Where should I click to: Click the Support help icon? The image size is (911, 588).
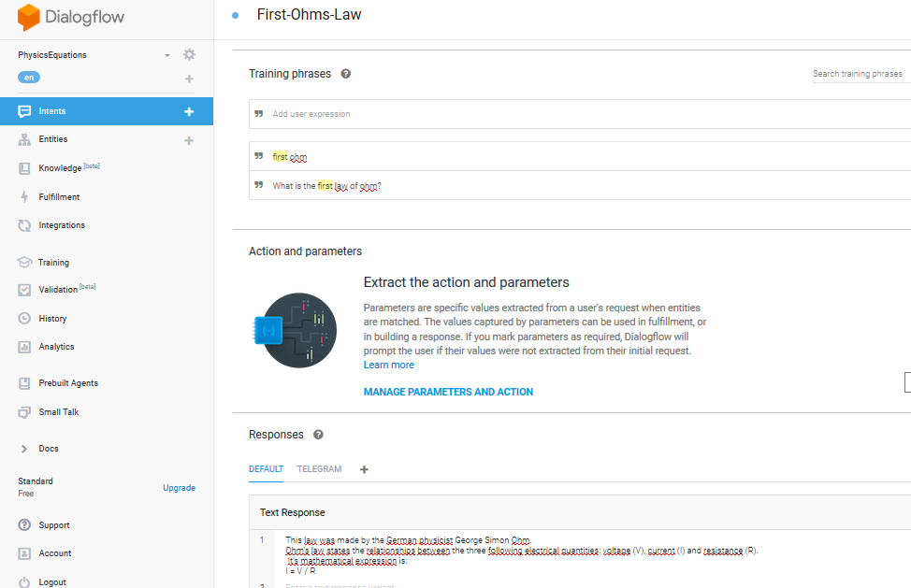(x=24, y=524)
